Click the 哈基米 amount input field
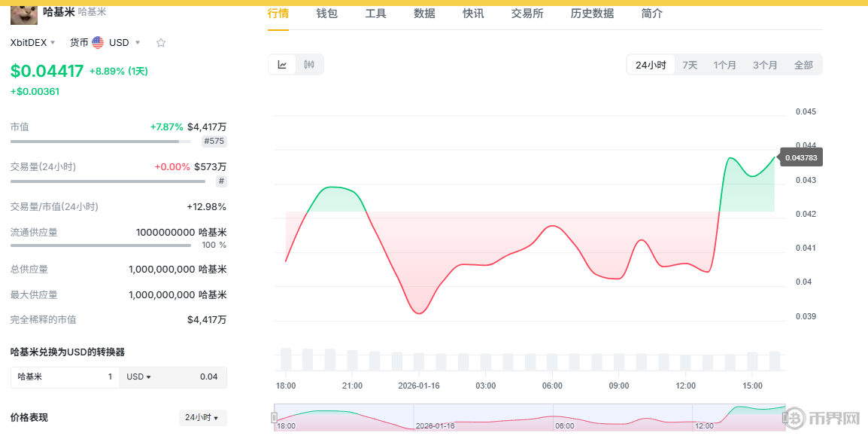Image resolution: width=868 pixels, height=439 pixels. 65,377
